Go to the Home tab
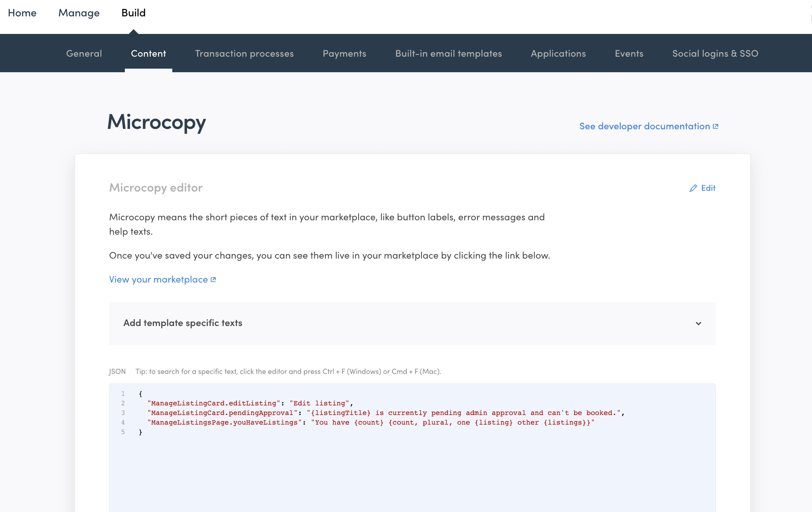 pyautogui.click(x=22, y=13)
